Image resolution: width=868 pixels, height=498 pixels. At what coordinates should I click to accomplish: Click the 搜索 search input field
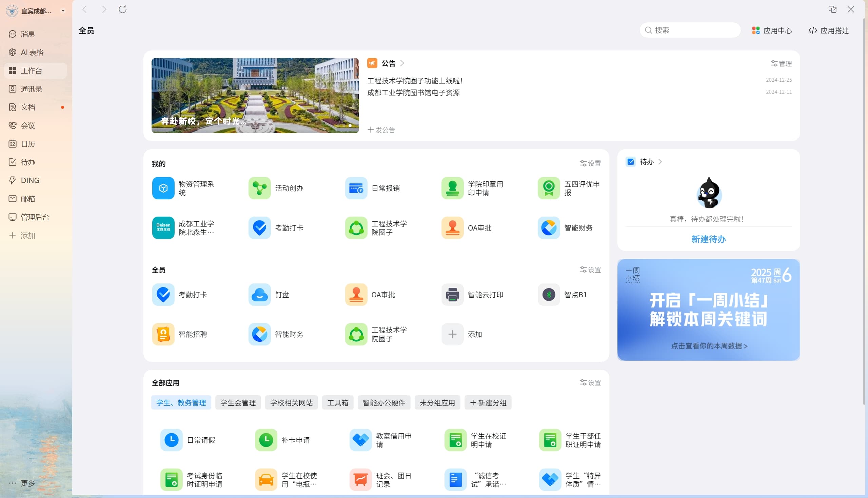click(x=690, y=30)
